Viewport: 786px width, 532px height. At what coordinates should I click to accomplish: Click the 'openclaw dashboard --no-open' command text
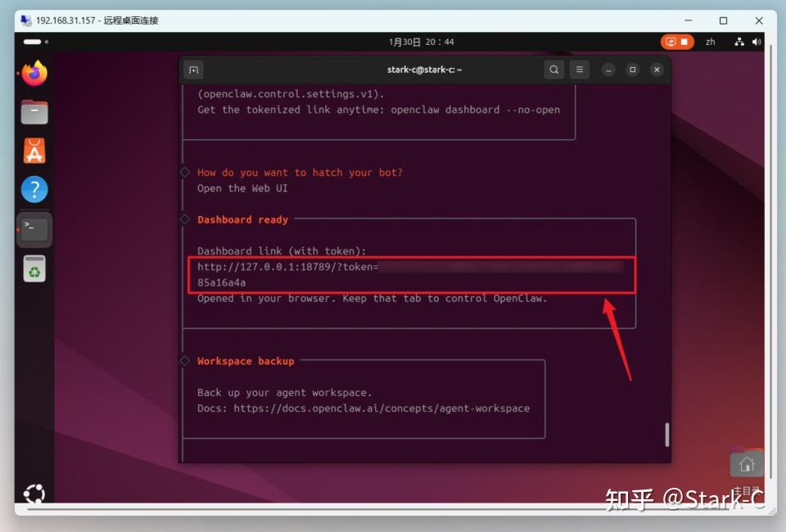click(x=475, y=110)
